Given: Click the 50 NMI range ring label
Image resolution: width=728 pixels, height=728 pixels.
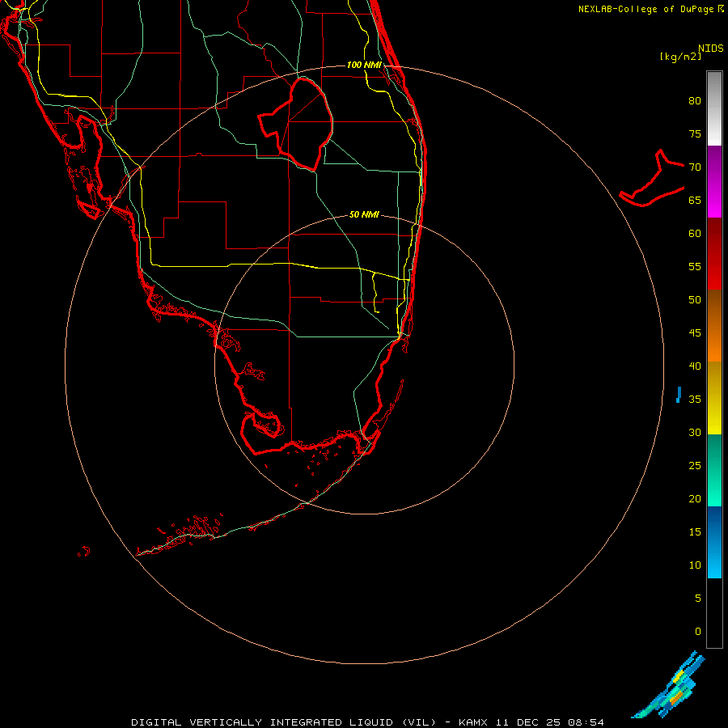Looking at the screenshot, I should point(364,214).
